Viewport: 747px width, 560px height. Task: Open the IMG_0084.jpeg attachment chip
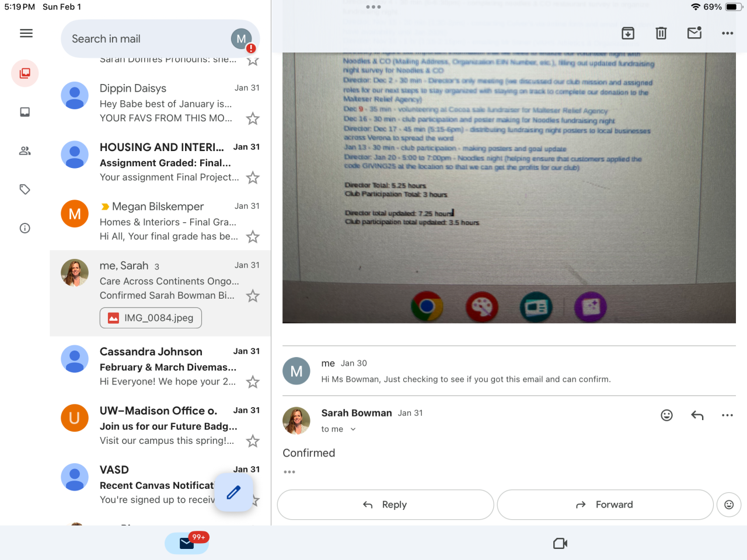(151, 318)
